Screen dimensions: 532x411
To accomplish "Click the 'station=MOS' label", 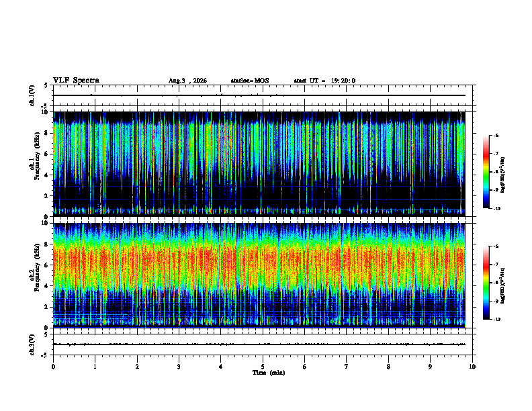I will click(250, 81).
